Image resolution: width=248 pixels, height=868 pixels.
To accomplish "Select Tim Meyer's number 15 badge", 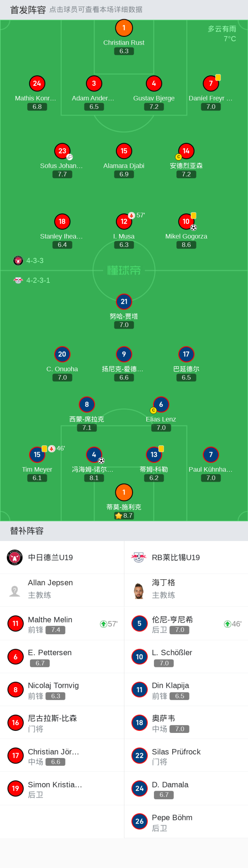I will tap(37, 454).
